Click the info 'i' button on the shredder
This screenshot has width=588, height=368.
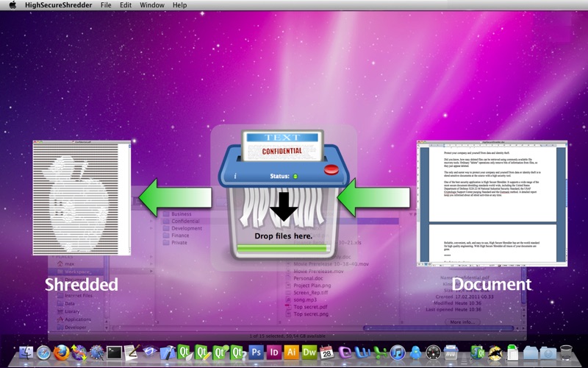[x=235, y=175]
